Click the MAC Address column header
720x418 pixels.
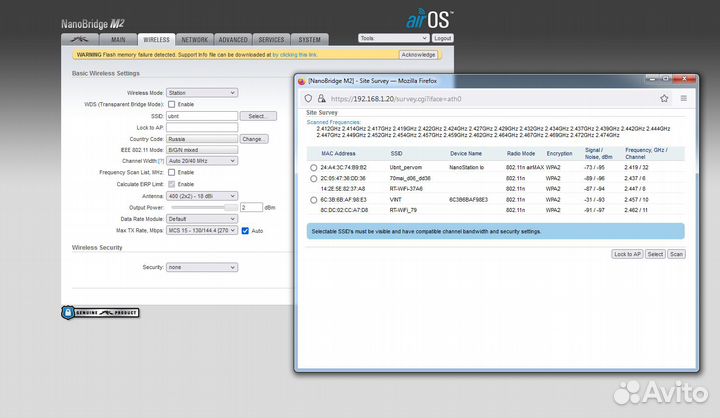click(338, 153)
